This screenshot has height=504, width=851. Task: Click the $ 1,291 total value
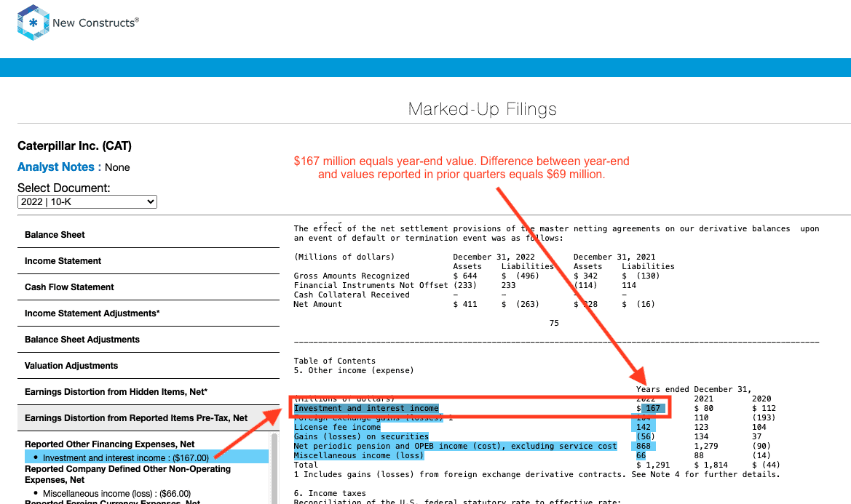tap(653, 465)
